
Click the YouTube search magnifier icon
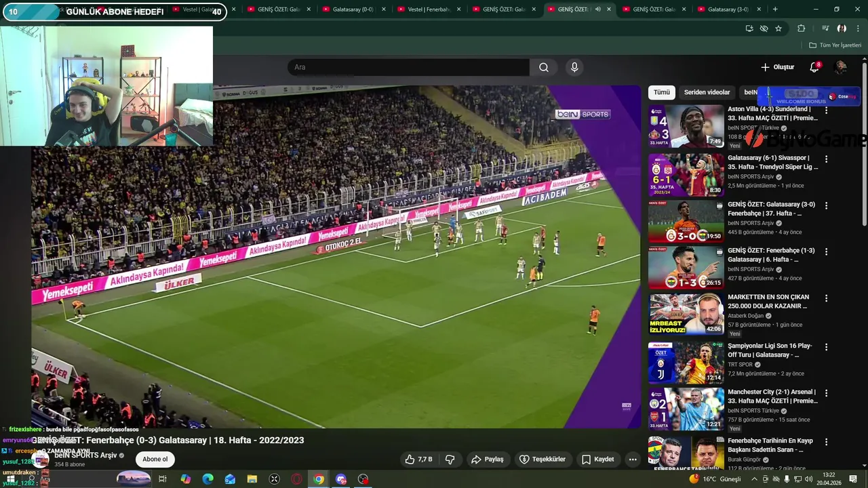544,67
